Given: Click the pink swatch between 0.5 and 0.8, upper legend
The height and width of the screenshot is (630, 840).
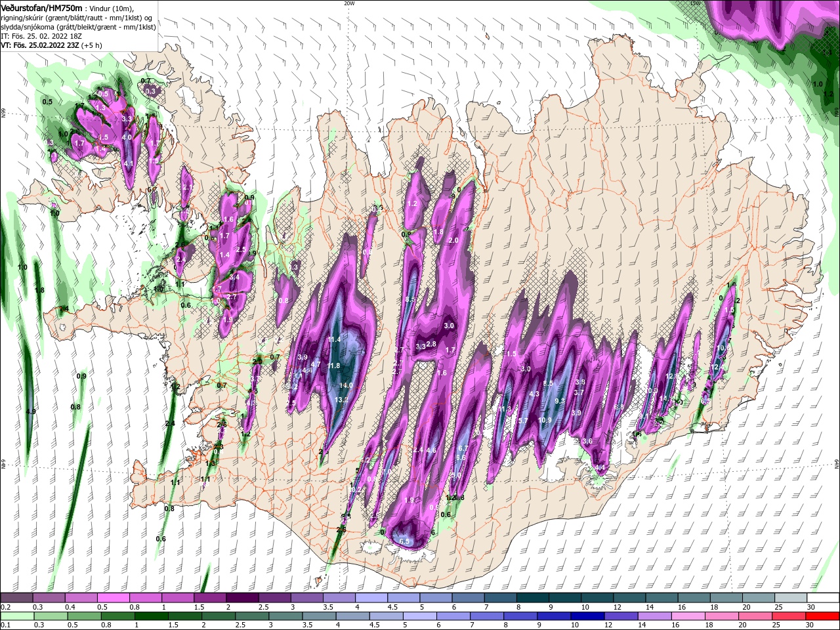Looking at the screenshot, I should [113, 598].
